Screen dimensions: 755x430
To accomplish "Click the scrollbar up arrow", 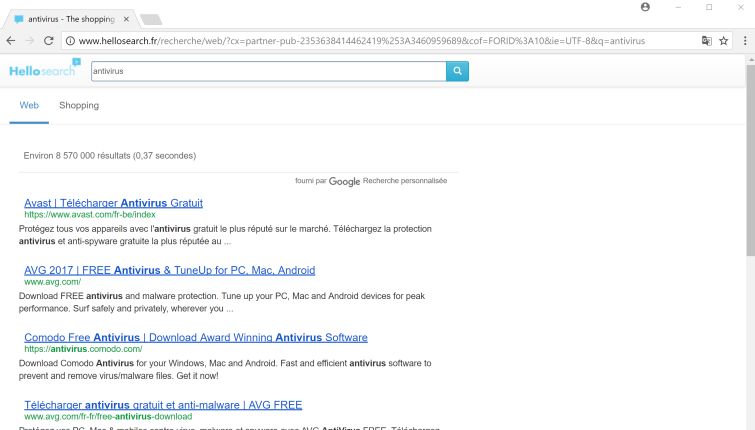I will pos(750,59).
